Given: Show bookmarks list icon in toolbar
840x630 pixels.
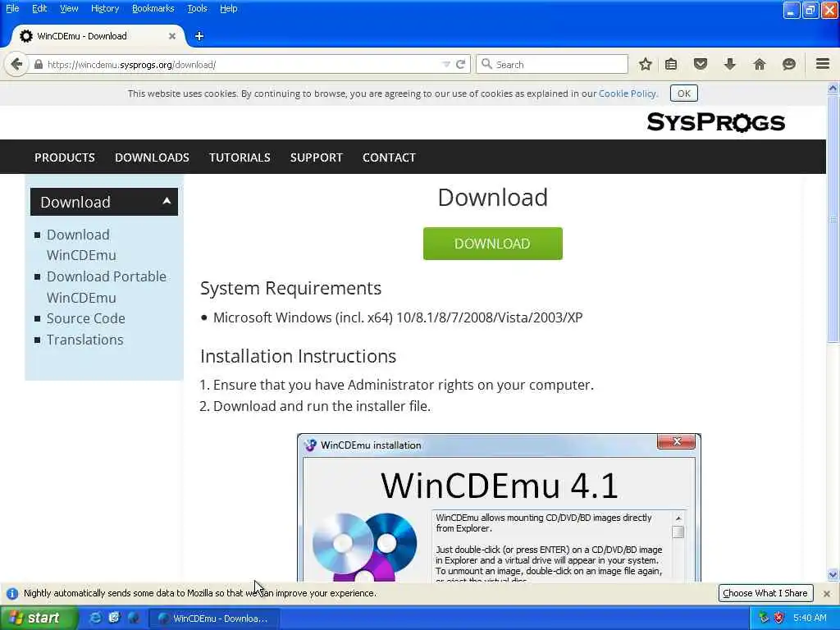Looking at the screenshot, I should (671, 65).
